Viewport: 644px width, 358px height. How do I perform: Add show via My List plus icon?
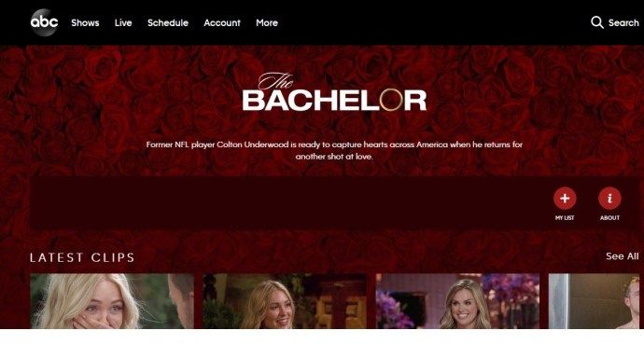point(565,199)
